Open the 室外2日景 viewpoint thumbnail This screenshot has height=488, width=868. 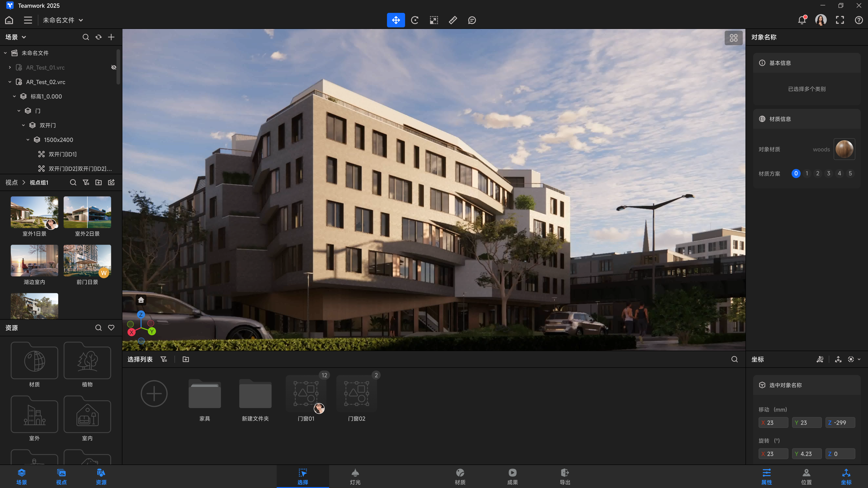87,213
